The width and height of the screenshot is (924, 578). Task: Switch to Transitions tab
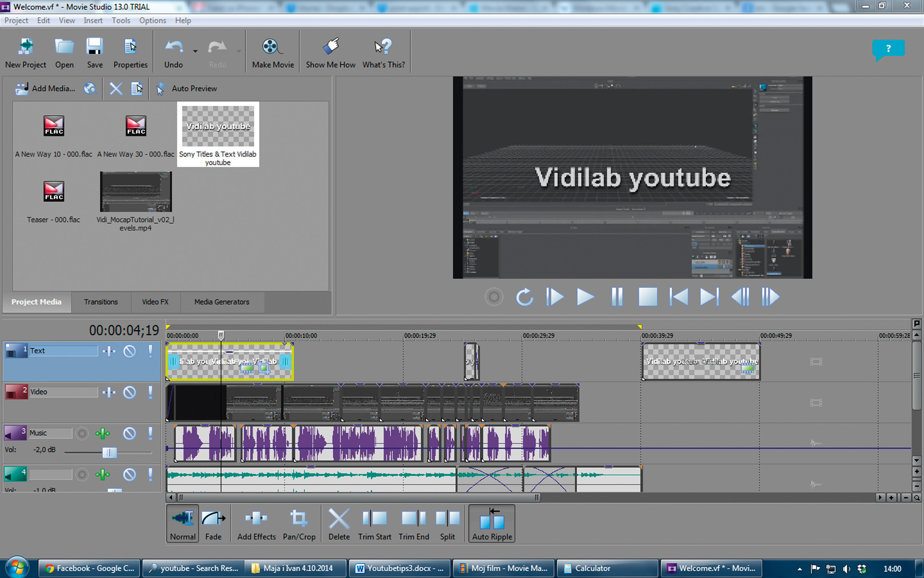(101, 302)
